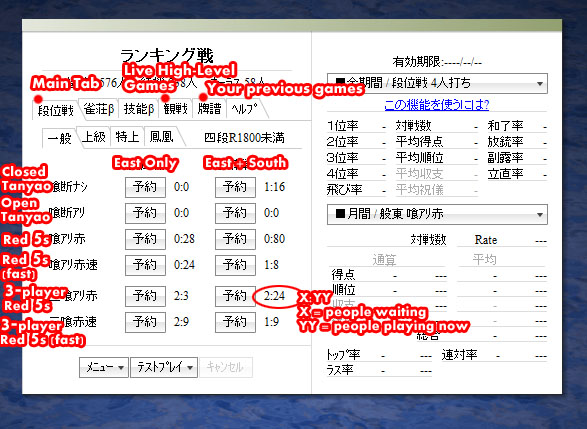Expand the 全期間 / 段位戦 4人打ち dropdown
The width and height of the screenshot is (587, 429).
coord(437,83)
